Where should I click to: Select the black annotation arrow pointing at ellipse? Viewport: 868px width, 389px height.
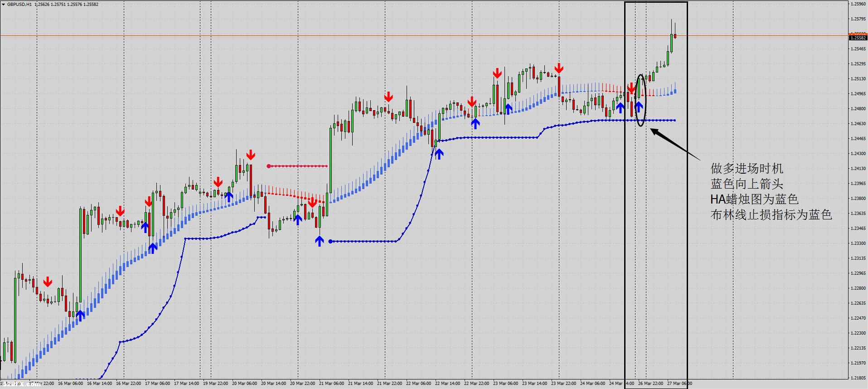[675, 144]
